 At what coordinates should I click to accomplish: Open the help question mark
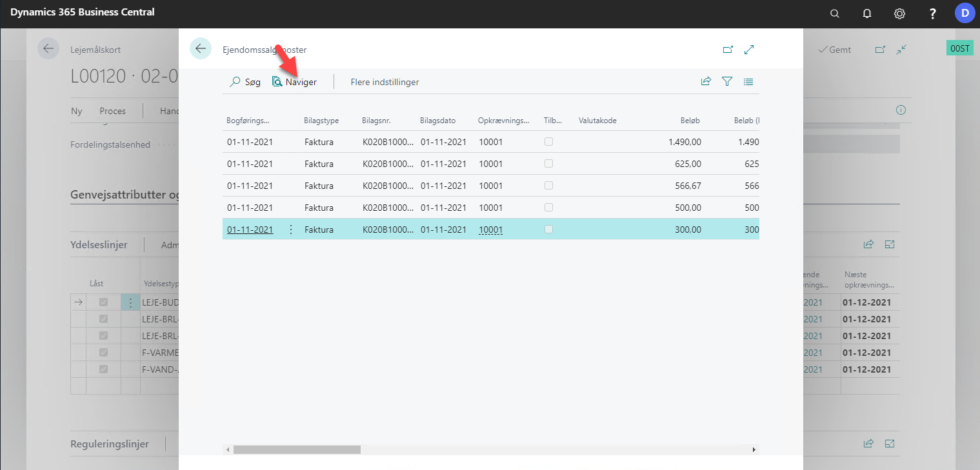(932, 13)
